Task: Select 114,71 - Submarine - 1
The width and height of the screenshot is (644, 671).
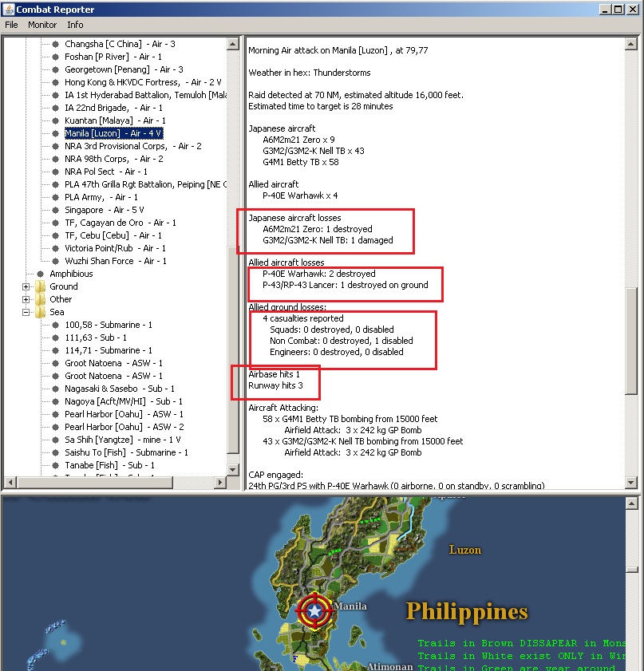Action: 109,350
